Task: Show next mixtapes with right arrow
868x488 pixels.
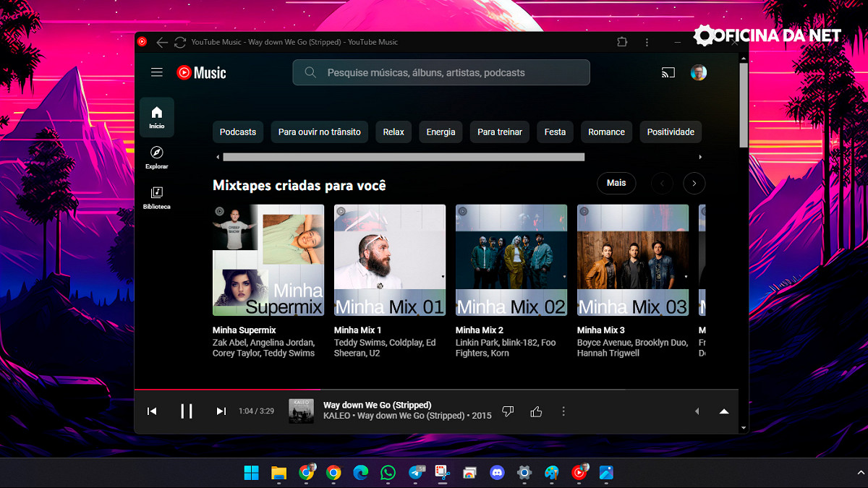Action: point(694,184)
